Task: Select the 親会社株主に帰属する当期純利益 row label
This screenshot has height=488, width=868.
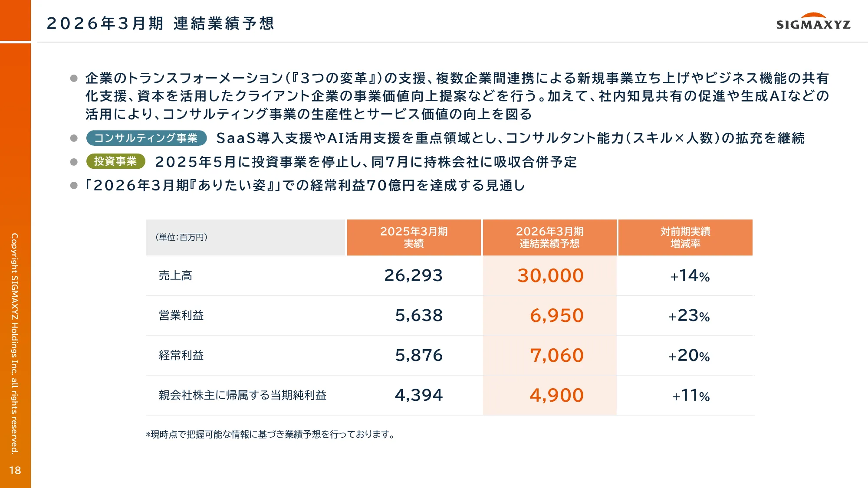Action: (243, 395)
